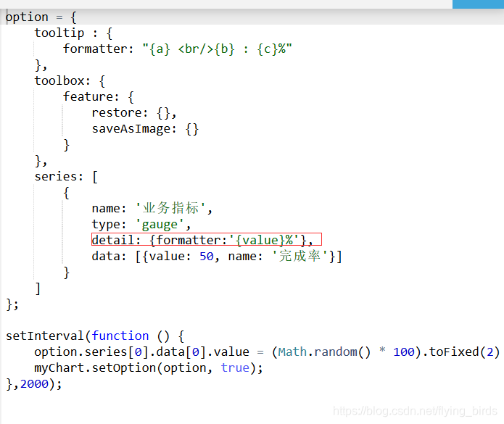Click the blue button at top right
This screenshot has width=504, height=424.
[478, 4]
